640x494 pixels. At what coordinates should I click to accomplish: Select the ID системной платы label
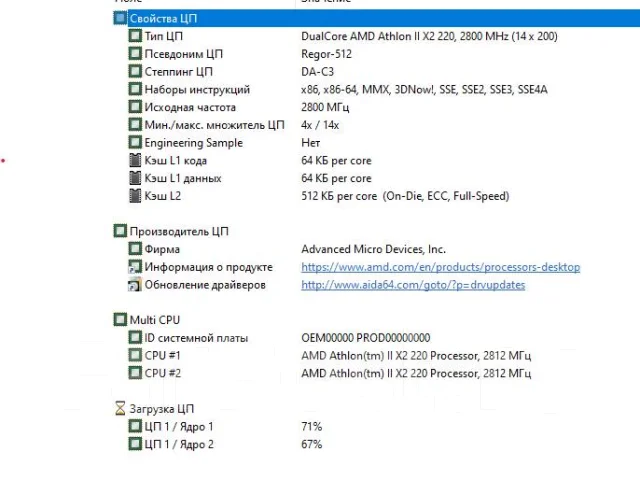196,338
